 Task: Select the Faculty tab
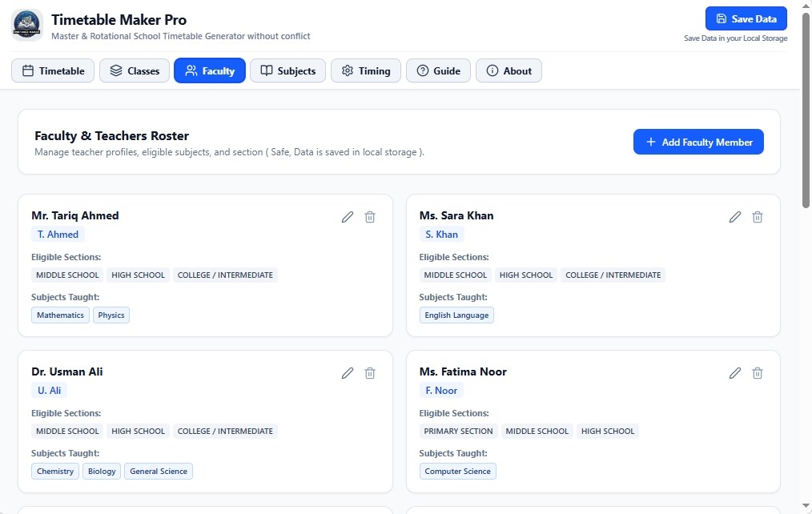point(210,71)
